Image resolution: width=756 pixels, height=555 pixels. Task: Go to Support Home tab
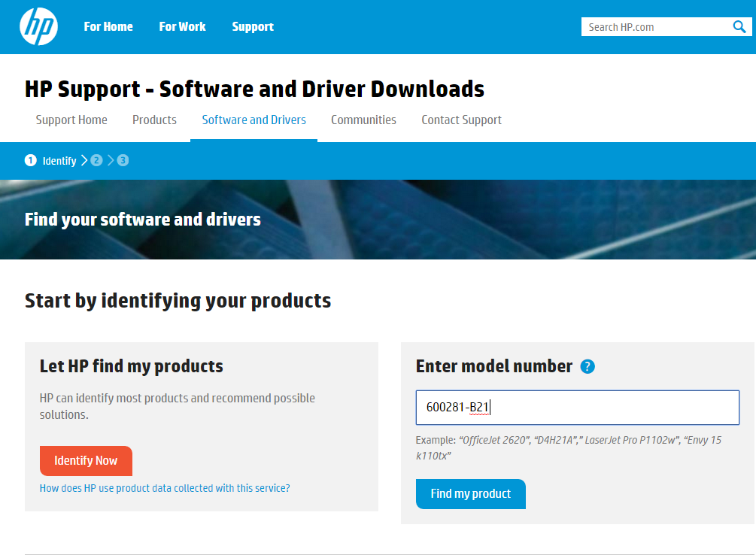71,120
